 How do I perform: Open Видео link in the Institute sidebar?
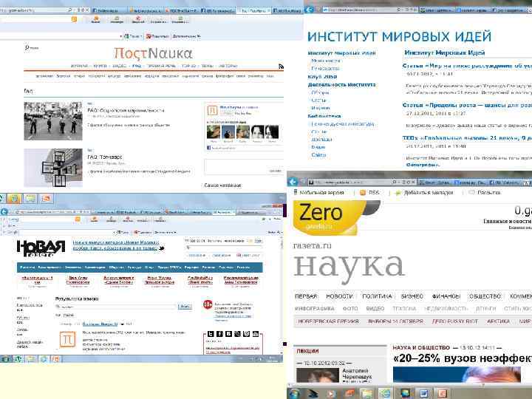click(318, 147)
